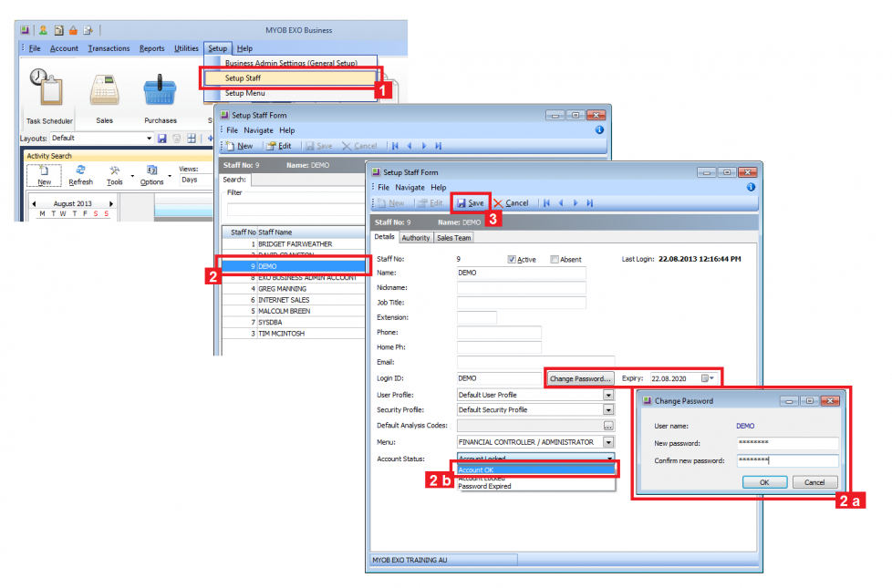Click the Filter field in staff search
This screenshot has width=892, height=588.
click(x=296, y=210)
